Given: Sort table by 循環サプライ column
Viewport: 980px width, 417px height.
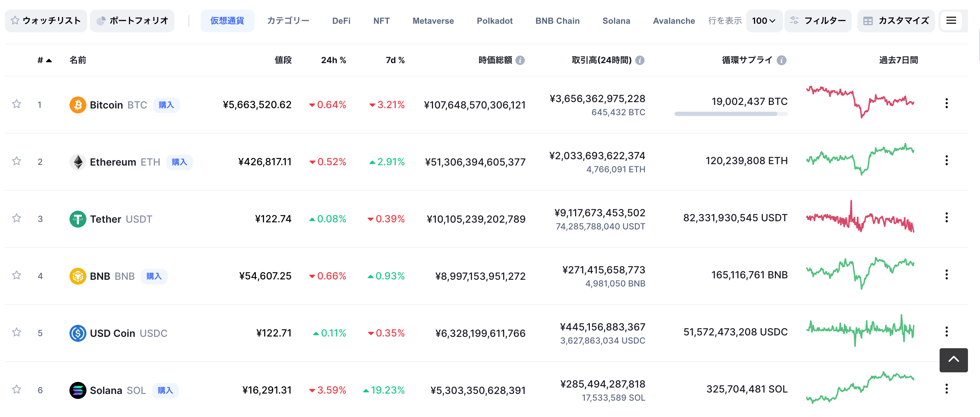Looking at the screenshot, I should point(747,60).
